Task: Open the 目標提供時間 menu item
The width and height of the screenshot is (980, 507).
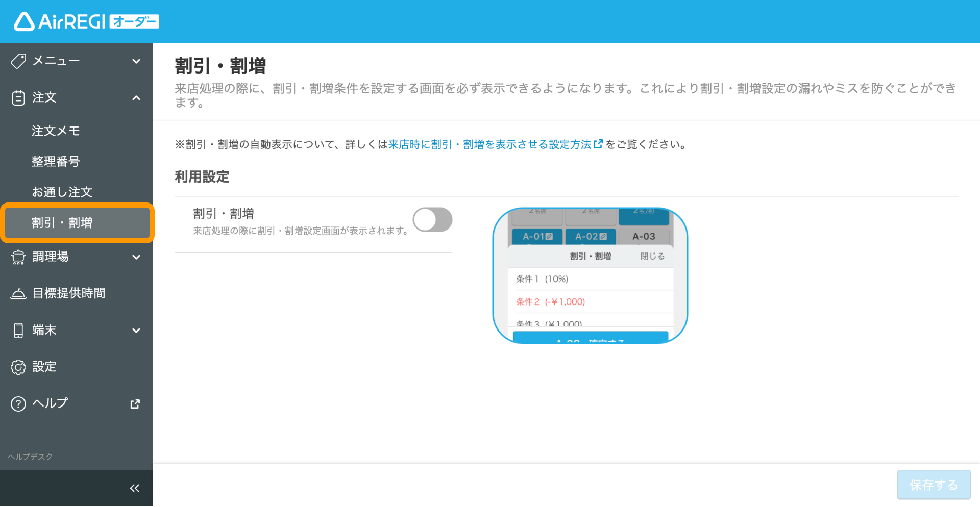Action: tap(77, 294)
